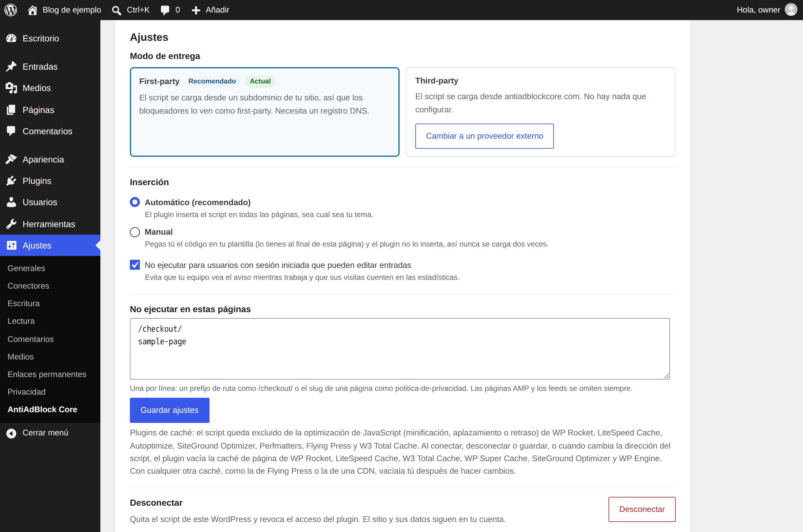Click the Apariencia paintbrush icon
Screen dimensions: 803x532
pyautogui.click(x=11, y=159)
